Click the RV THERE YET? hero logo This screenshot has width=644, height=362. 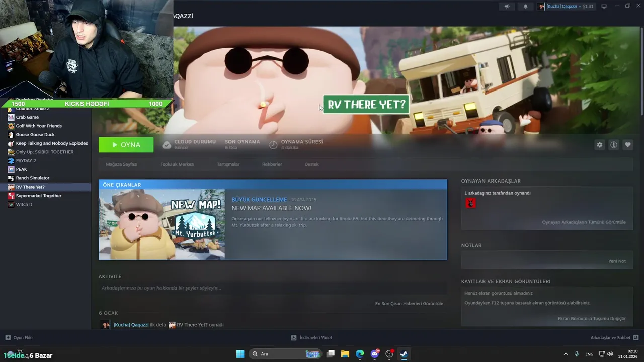[366, 105]
